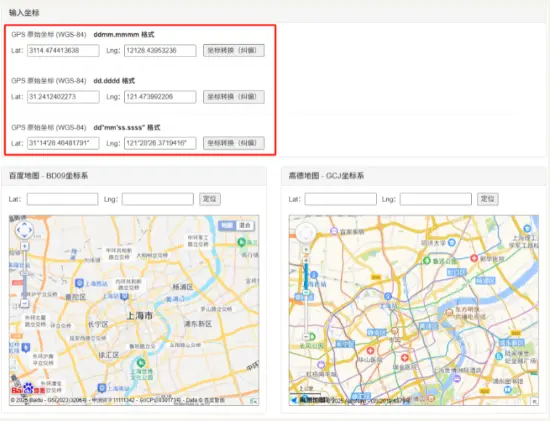The height and width of the screenshot is (421, 550).
Task: Click the 陆家嘴世纪金融广场 icon on Gaode map
Action: pos(499,356)
